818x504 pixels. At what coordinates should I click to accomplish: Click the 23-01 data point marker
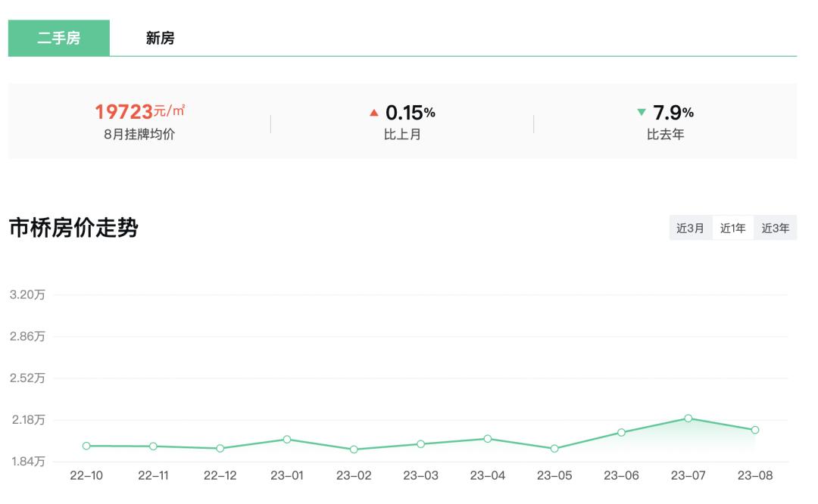(287, 439)
